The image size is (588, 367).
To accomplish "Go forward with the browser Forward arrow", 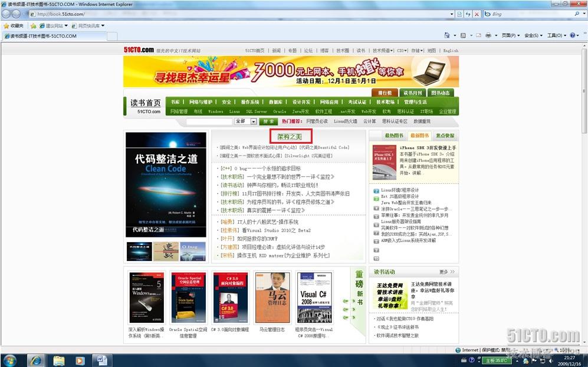I will [16, 14].
